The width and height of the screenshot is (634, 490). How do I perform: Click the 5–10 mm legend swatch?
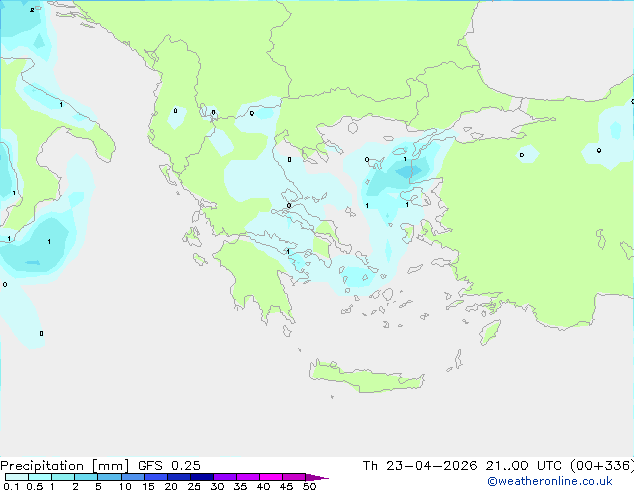(x=110, y=477)
